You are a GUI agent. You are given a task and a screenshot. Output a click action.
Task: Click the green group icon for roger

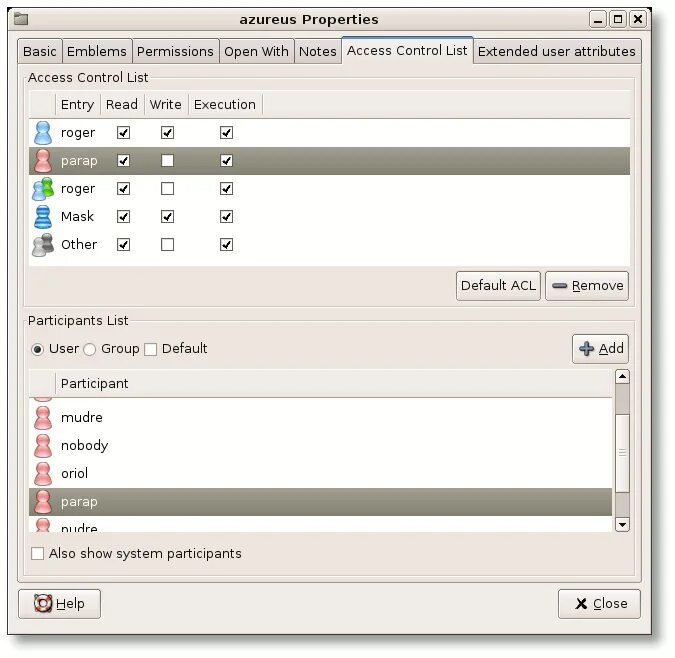coord(43,188)
